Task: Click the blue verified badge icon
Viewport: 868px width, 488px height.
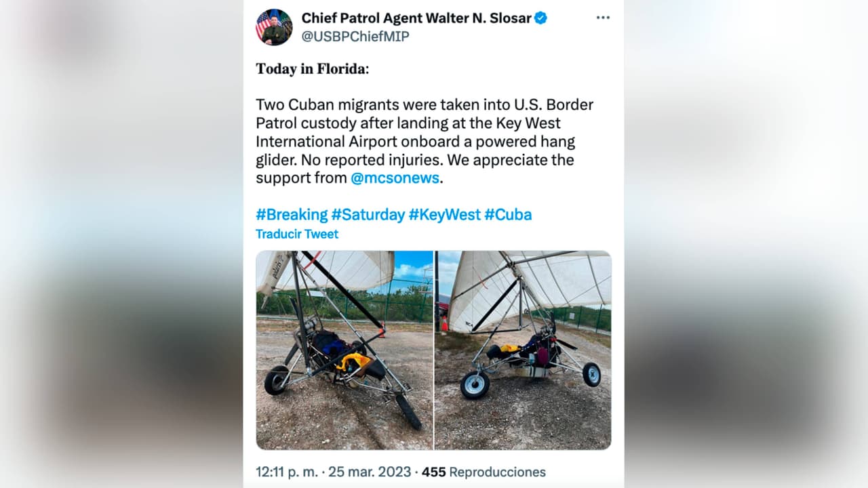Action: tap(540, 18)
